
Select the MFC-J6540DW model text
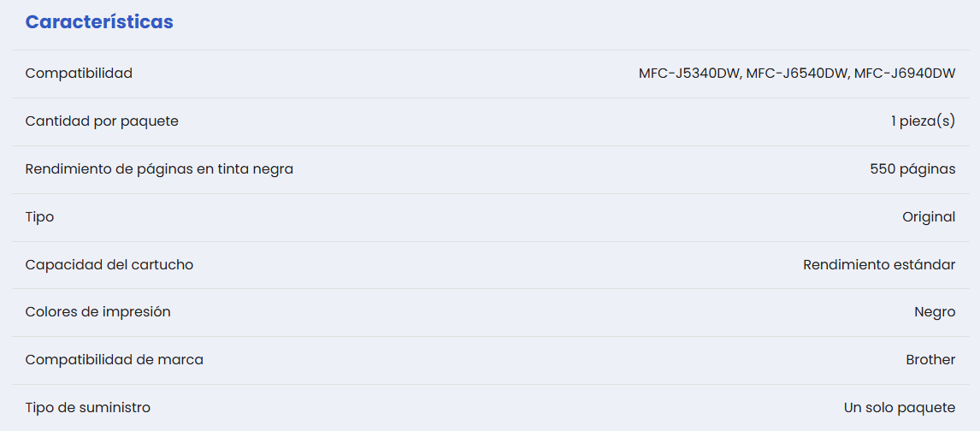796,74
